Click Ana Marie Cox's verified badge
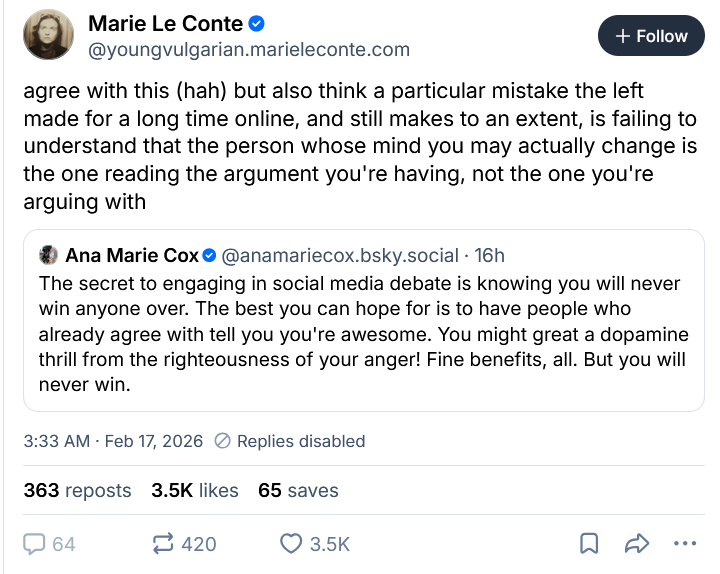Viewport: 720px width, 574px height. [x=210, y=255]
